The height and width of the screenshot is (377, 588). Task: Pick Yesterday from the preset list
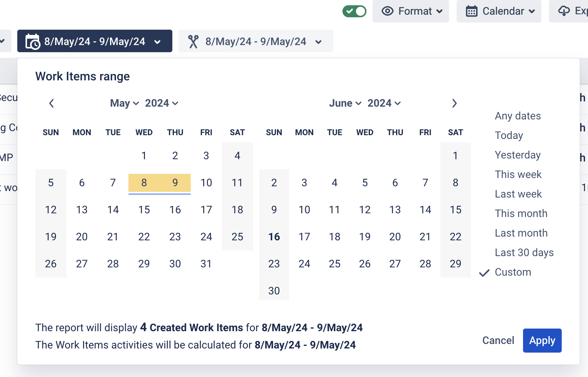point(517,155)
